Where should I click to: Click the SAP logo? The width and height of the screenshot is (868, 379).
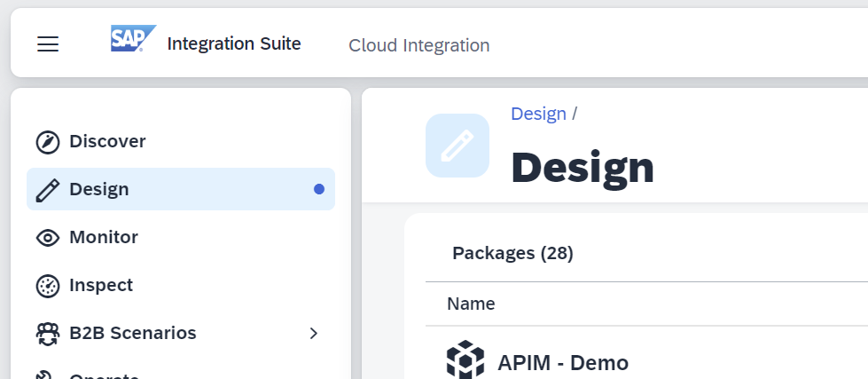click(133, 38)
